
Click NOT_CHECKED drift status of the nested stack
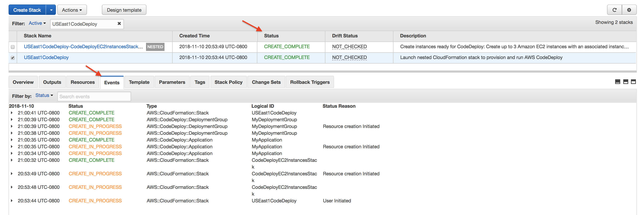point(349,46)
